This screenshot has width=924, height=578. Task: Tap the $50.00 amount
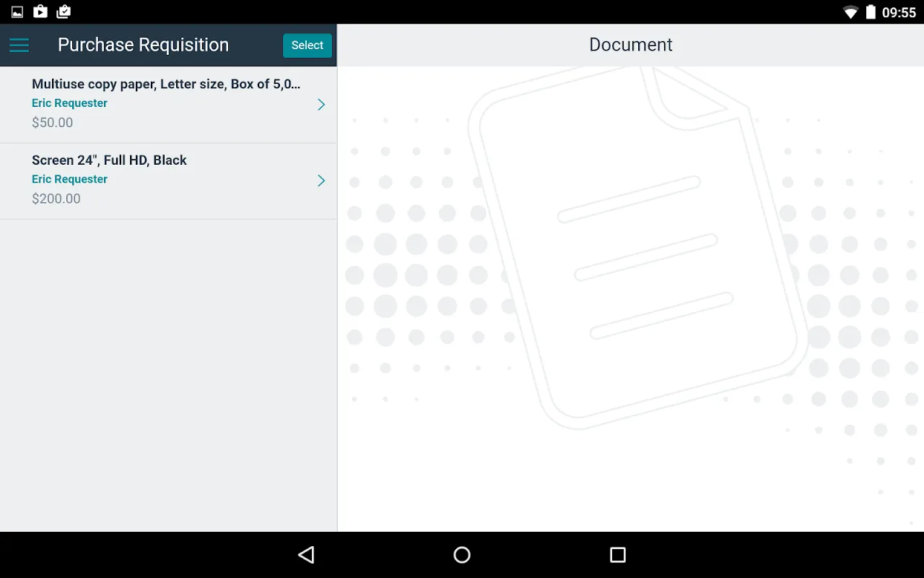tap(52, 123)
